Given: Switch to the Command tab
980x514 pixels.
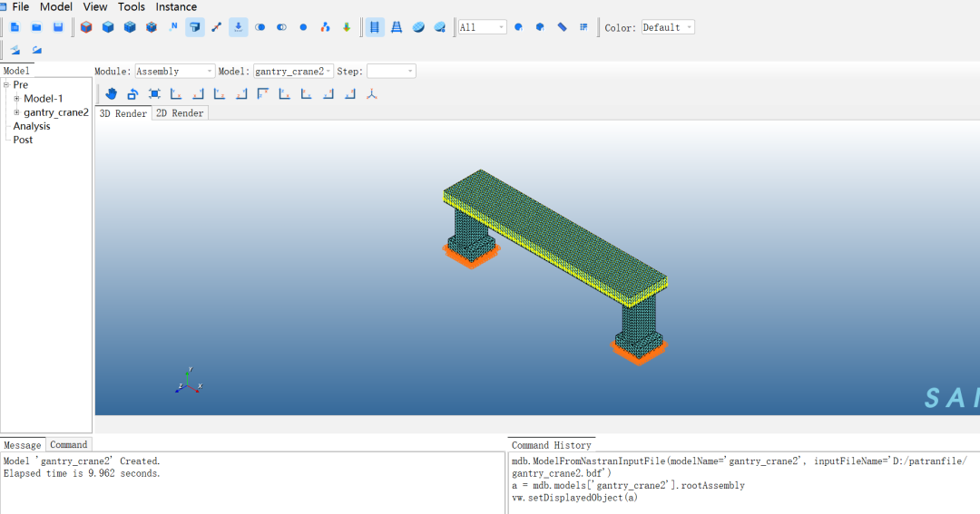Looking at the screenshot, I should click(x=69, y=445).
